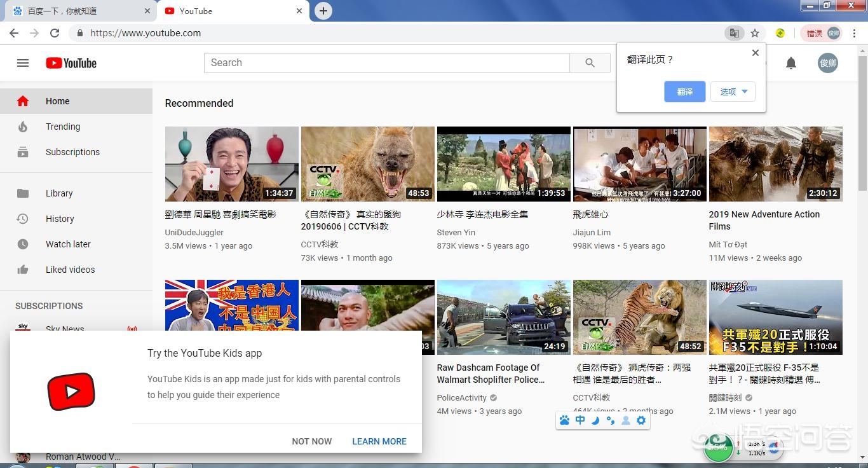868x468 pixels.
Task: Open the UniDudeJuggler channel link
Action: point(194,233)
